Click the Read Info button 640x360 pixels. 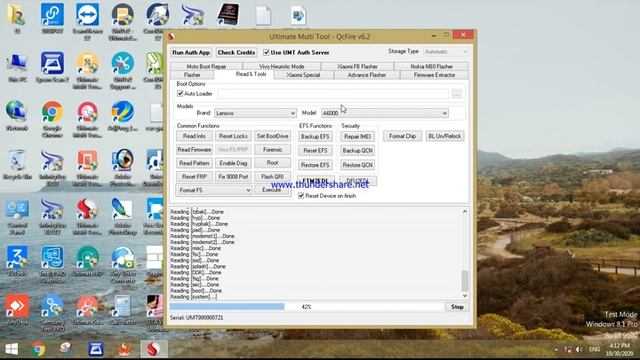pos(194,136)
